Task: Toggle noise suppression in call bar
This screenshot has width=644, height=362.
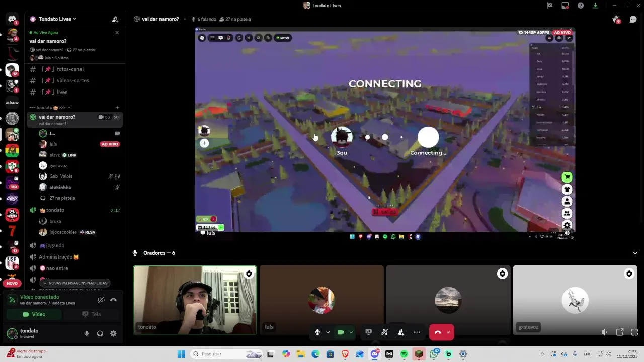Action: click(384, 332)
